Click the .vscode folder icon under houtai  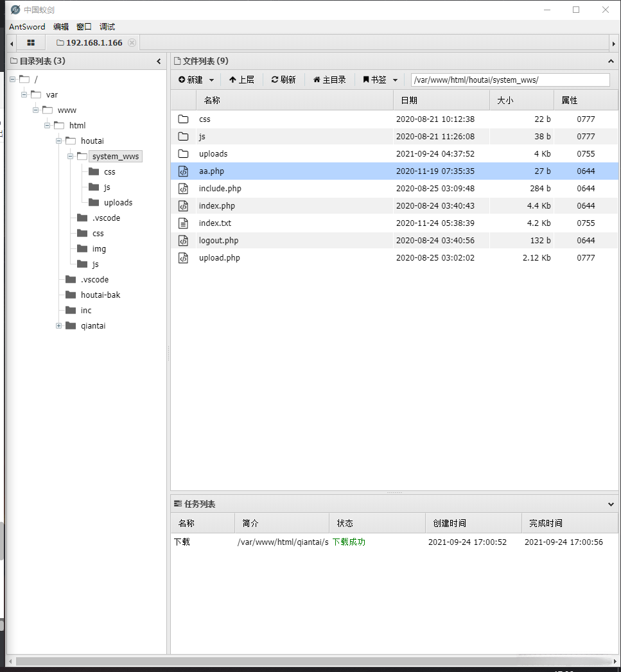tap(82, 218)
